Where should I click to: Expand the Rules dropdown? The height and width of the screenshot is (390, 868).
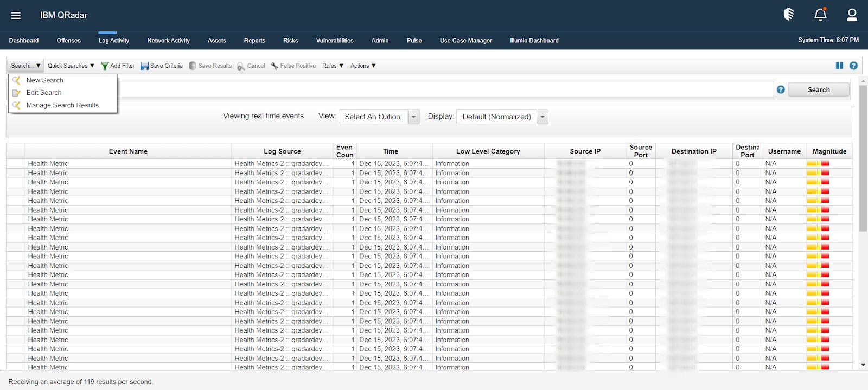[333, 66]
